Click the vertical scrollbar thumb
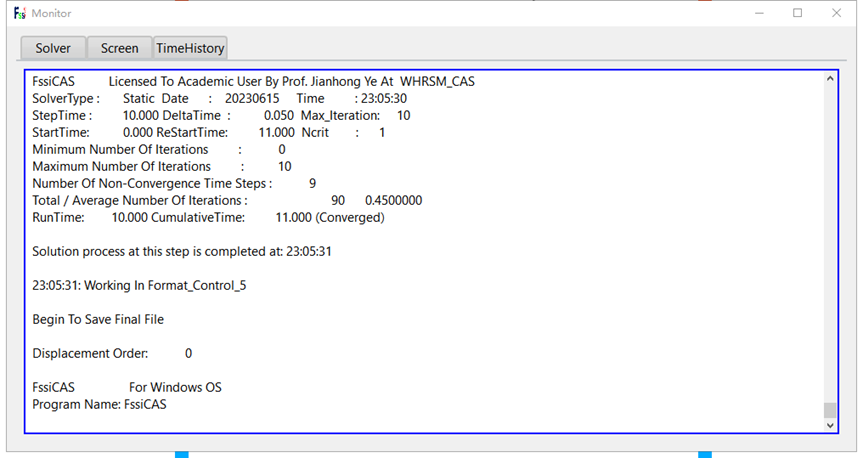The width and height of the screenshot is (863, 458). click(x=830, y=410)
